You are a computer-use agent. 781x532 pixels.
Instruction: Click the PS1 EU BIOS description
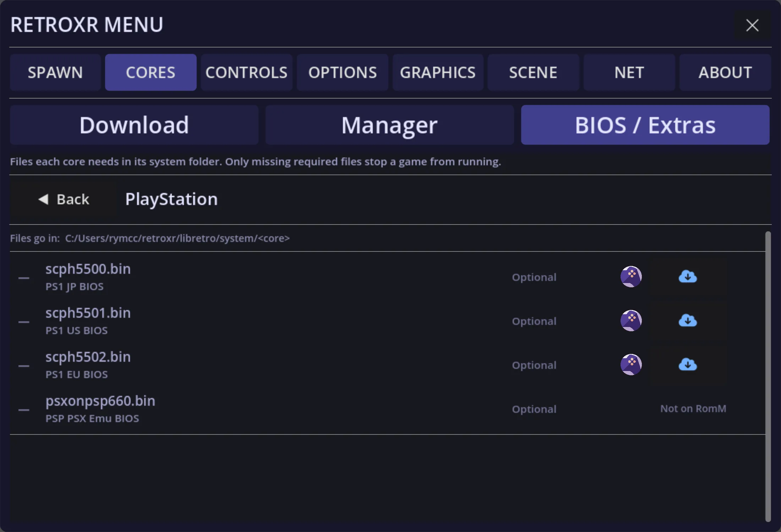76,375
